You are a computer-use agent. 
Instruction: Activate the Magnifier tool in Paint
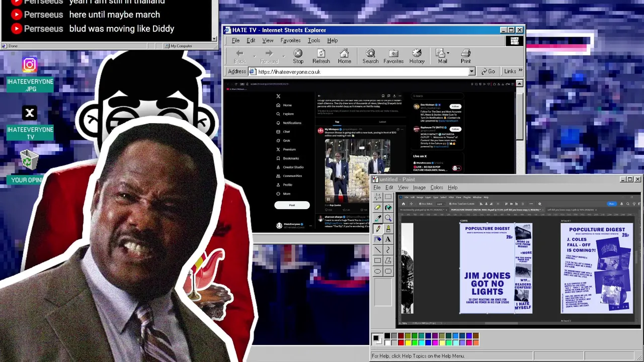pyautogui.click(x=388, y=218)
